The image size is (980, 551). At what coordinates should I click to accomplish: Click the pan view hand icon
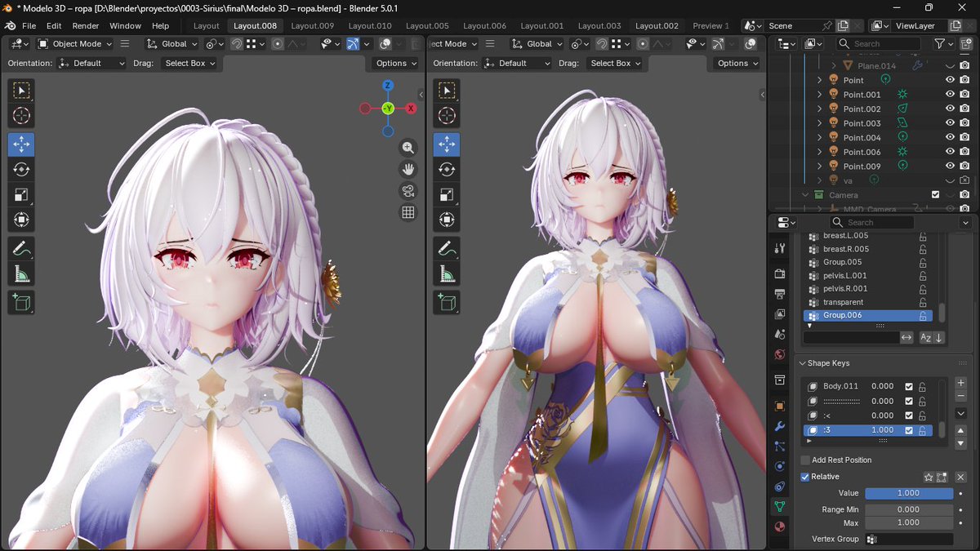[x=408, y=169]
